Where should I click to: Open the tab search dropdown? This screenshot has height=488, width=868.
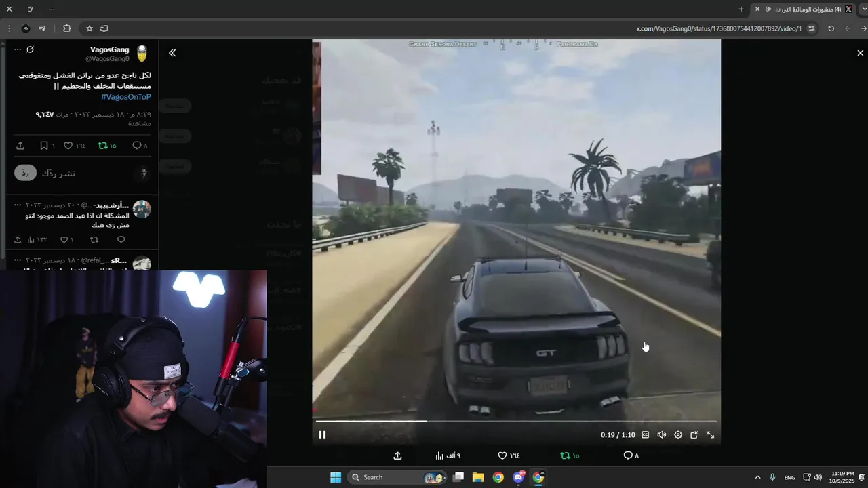(863, 9)
